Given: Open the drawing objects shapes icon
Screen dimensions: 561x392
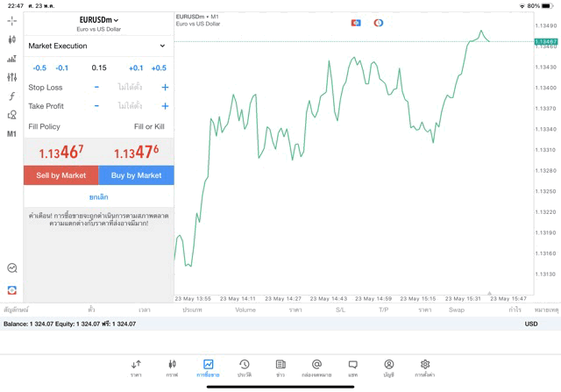Looking at the screenshot, I should 11,115.
